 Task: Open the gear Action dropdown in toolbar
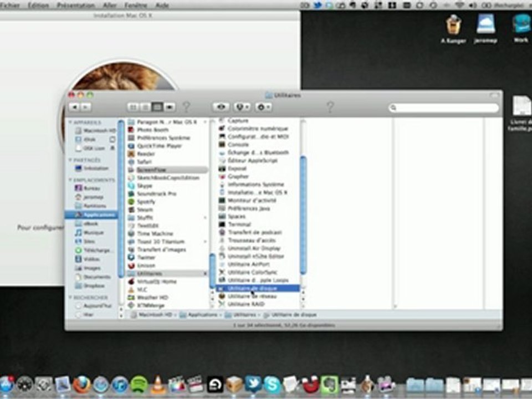click(264, 107)
